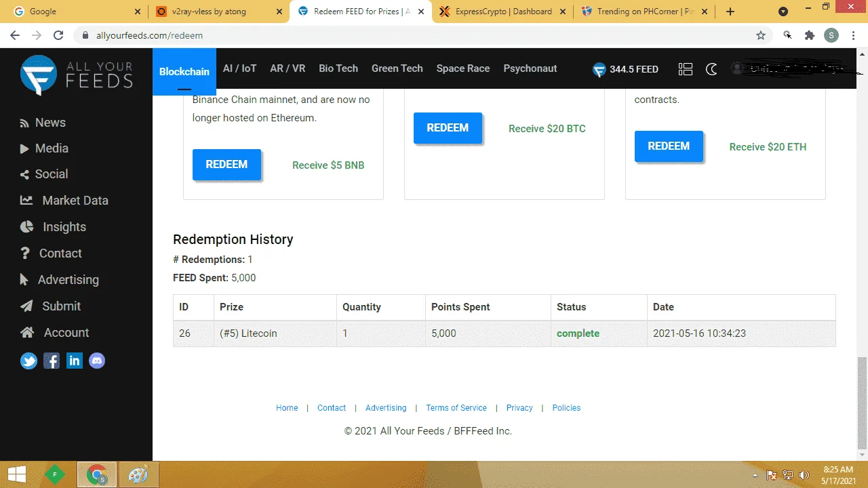This screenshot has height=488, width=868.
Task: Switch to ExpressCrypto Dashboard tab
Action: tap(503, 12)
